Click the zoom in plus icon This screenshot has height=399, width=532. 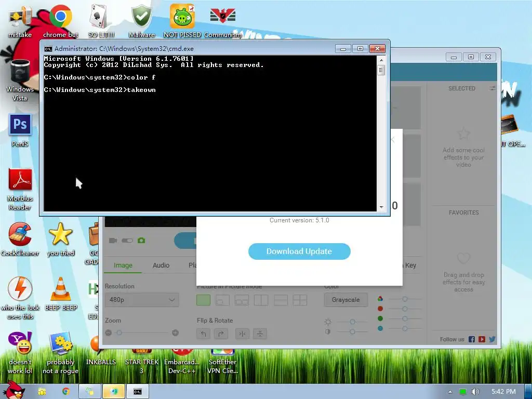[x=175, y=333]
